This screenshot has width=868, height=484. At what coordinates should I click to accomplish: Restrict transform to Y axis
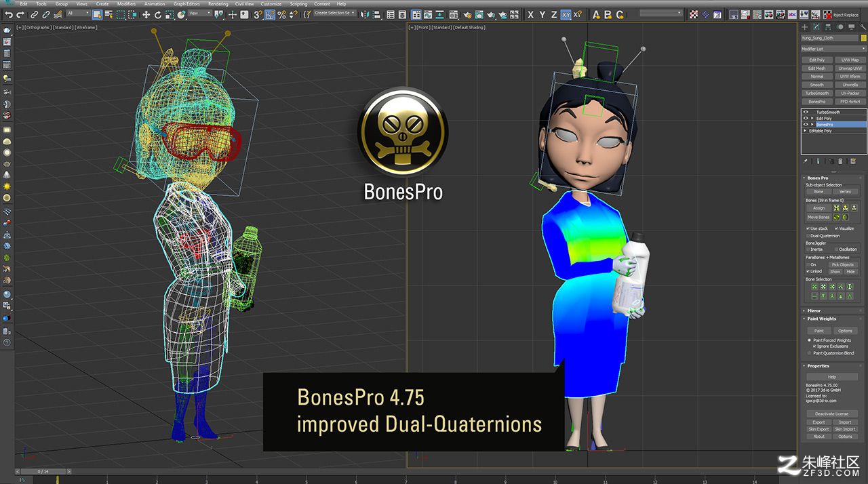[542, 14]
